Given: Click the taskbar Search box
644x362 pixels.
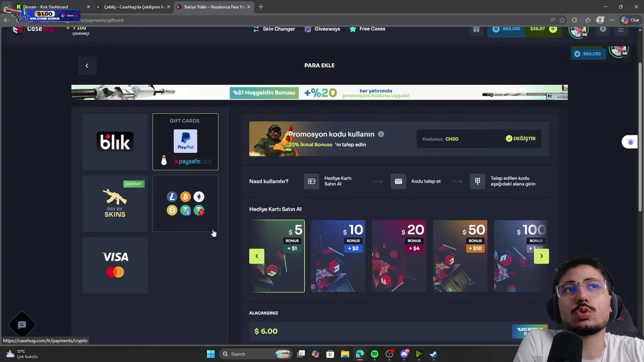Looking at the screenshot, I should (257, 354).
